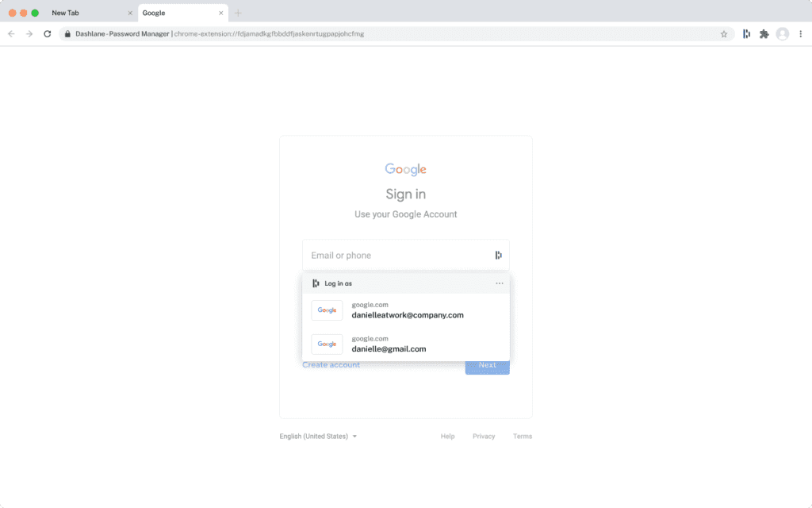Viewport: 812px width, 508px height.
Task: Log in as danielle@gmail.com
Action: [405, 344]
